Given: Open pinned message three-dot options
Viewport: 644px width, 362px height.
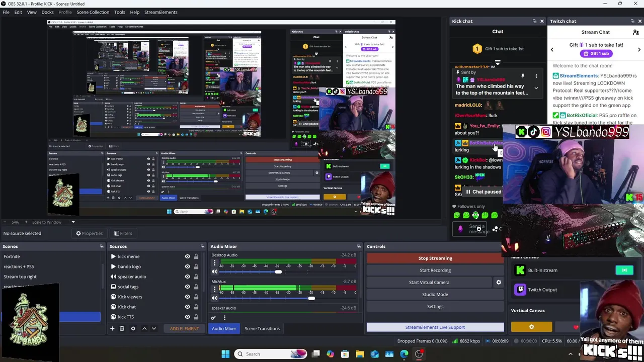Looking at the screenshot, I should click(x=536, y=76).
